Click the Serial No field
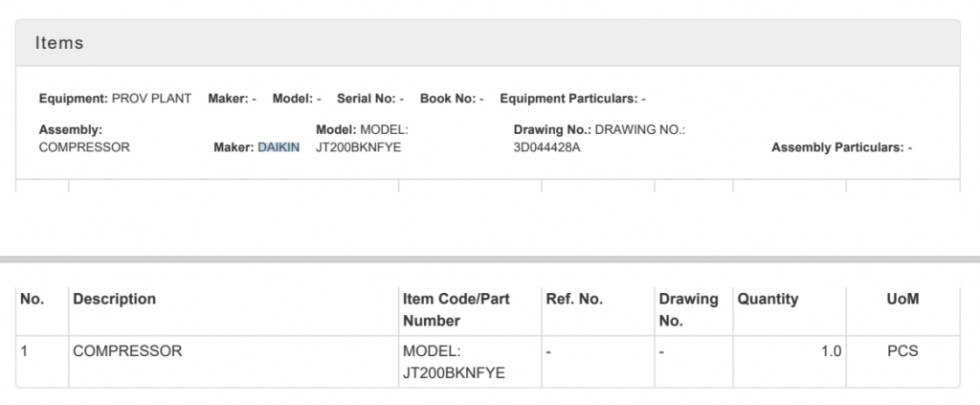This screenshot has width=980, height=405. coord(370,99)
